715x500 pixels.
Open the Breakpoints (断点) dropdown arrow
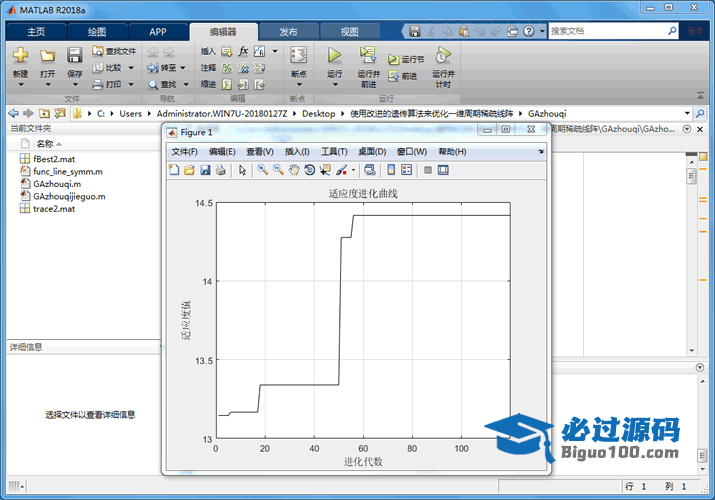point(299,84)
